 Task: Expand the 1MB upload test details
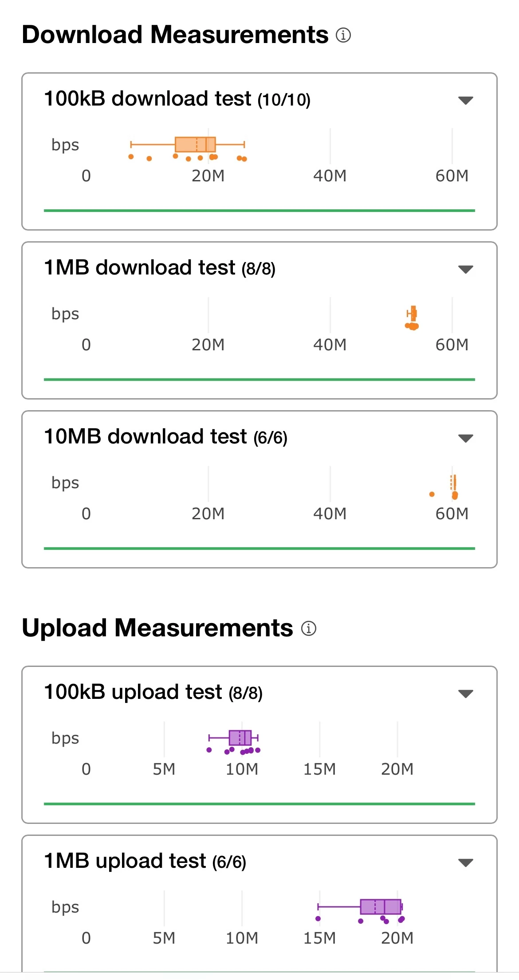tap(465, 862)
